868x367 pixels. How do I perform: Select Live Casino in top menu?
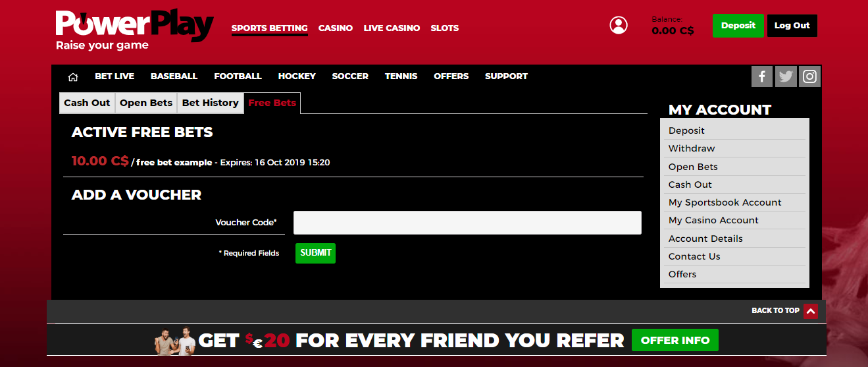(392, 28)
